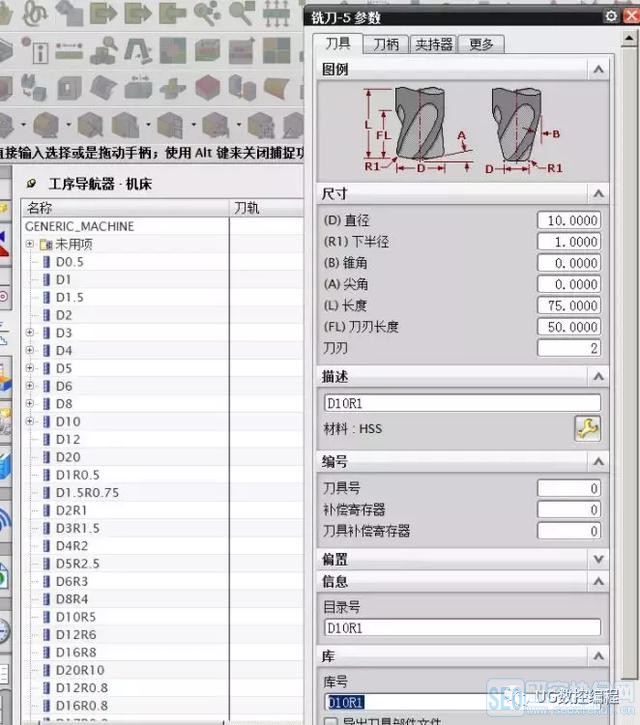Collapse the 库 section
The image size is (640, 725).
pyautogui.click(x=598, y=656)
